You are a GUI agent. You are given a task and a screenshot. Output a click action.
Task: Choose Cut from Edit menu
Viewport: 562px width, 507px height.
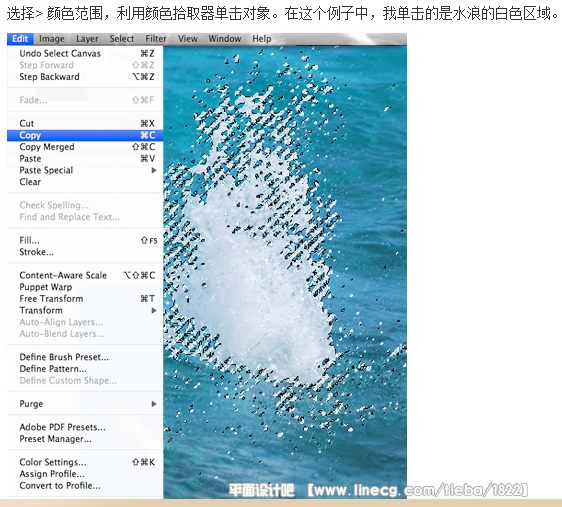85,123
